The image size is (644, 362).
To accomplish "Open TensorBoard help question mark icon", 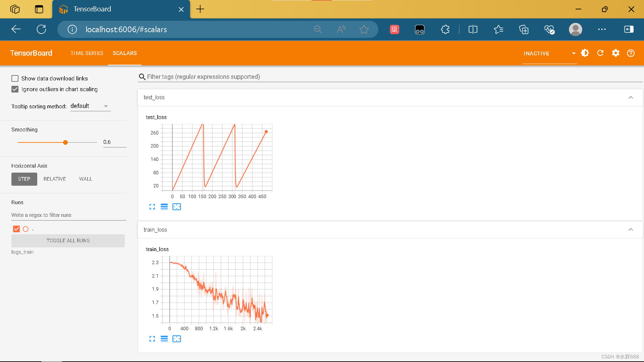I will point(631,53).
